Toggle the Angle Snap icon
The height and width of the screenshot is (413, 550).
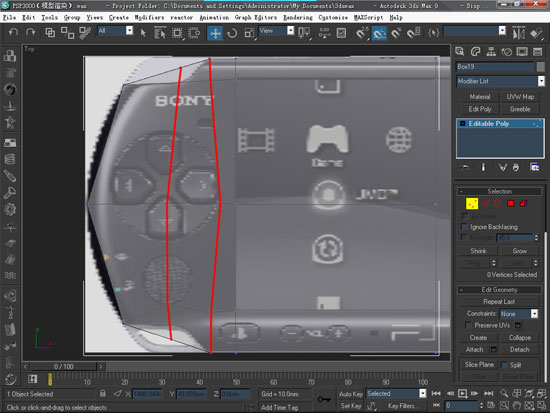379,33
